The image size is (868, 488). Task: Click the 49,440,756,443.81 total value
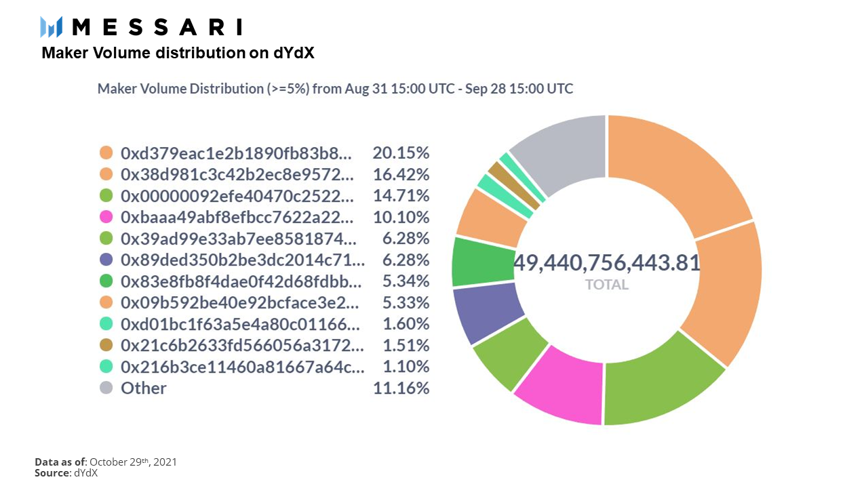(607, 263)
